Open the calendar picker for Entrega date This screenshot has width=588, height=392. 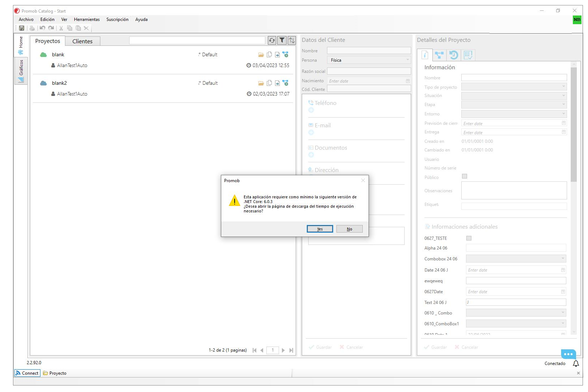[x=563, y=132]
